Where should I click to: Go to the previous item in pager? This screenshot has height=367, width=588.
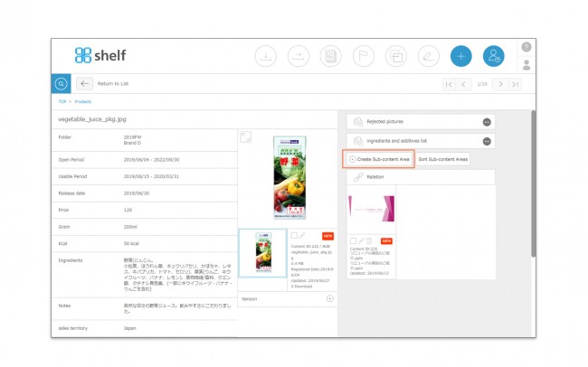(463, 84)
